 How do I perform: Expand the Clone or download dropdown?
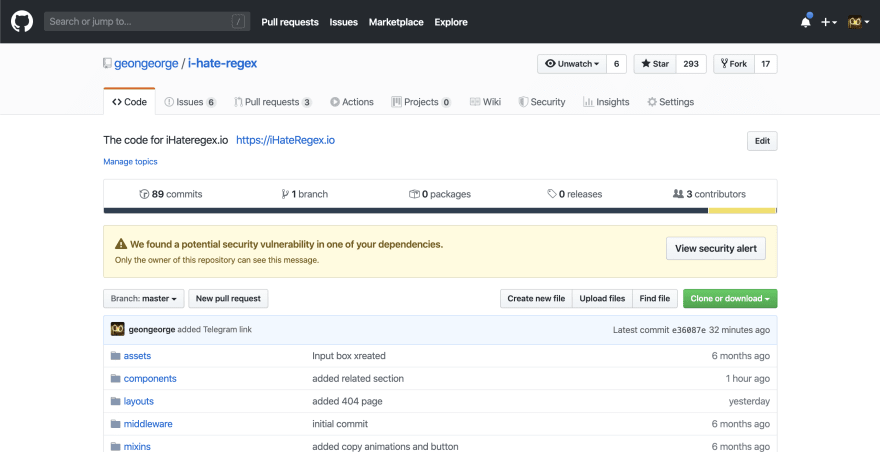click(730, 299)
